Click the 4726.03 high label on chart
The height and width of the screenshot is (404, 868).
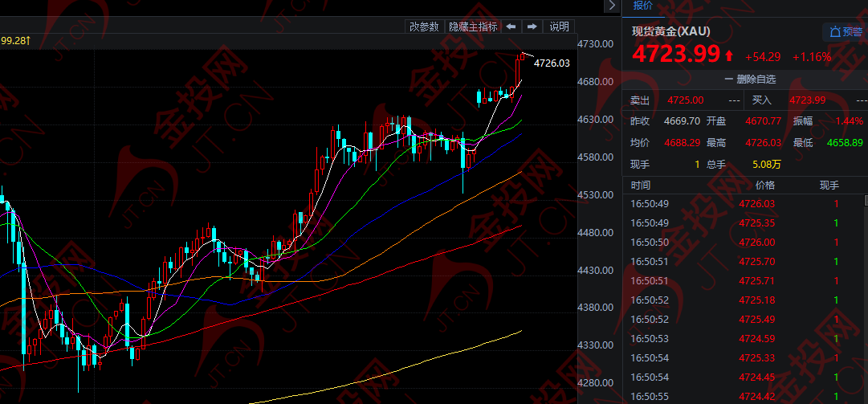tap(552, 63)
